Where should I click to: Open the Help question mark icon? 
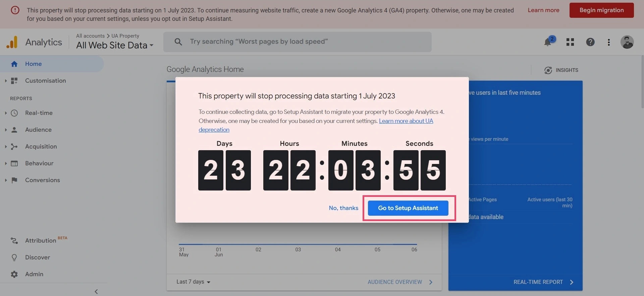click(x=590, y=42)
